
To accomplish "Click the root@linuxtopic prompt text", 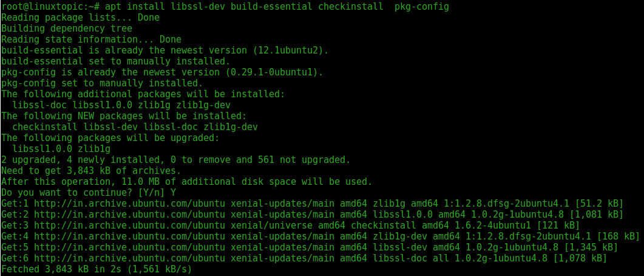I will click(x=50, y=7).
